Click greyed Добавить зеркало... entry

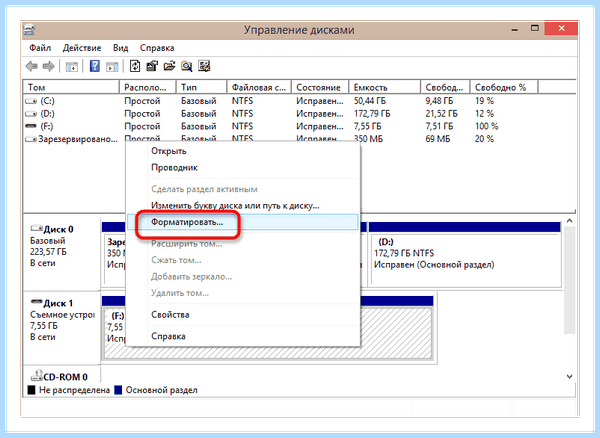(243, 277)
